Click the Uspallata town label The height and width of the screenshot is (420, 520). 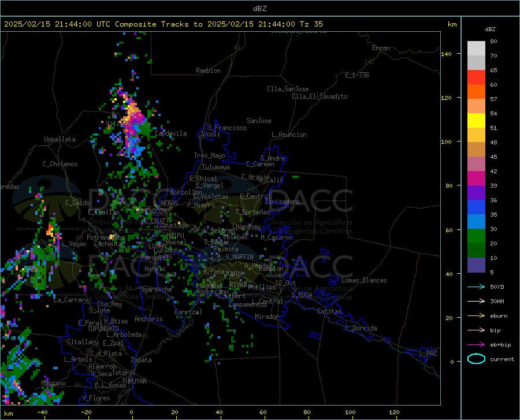pos(60,139)
